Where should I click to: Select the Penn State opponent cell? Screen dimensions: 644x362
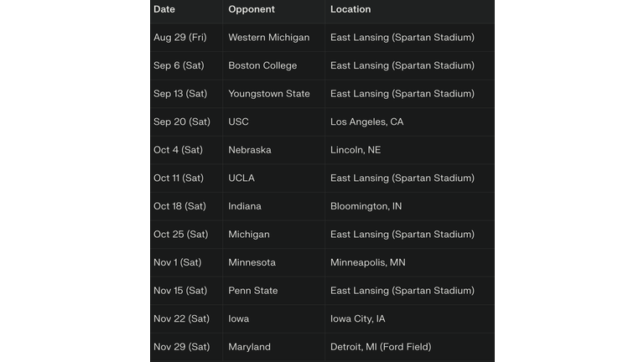(x=252, y=291)
